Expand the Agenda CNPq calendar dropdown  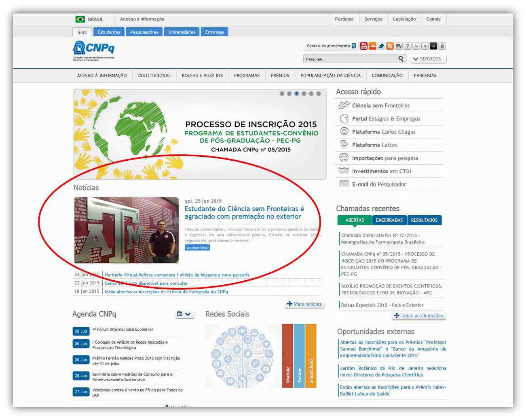pos(185,314)
